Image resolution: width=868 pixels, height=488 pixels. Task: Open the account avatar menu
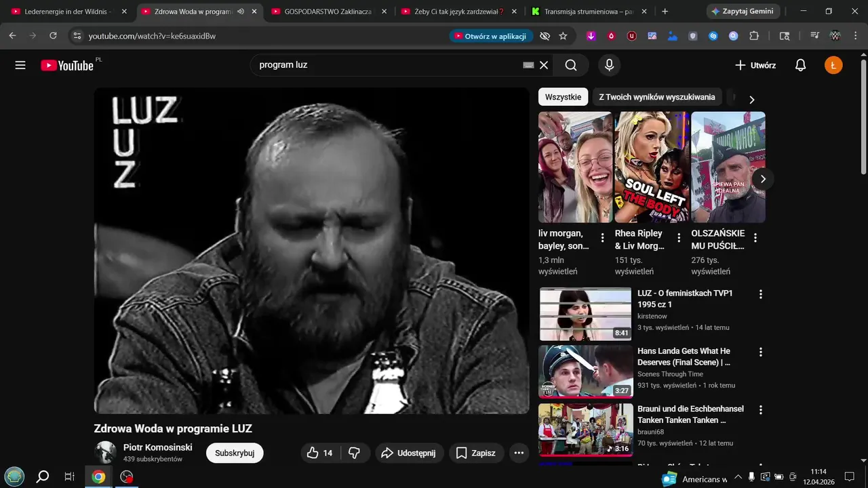[x=833, y=65]
